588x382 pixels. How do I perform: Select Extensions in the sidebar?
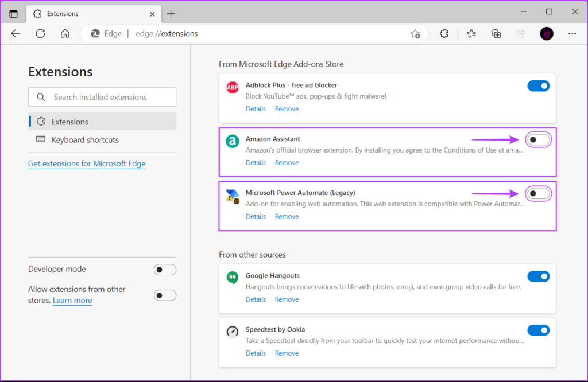tap(102, 122)
